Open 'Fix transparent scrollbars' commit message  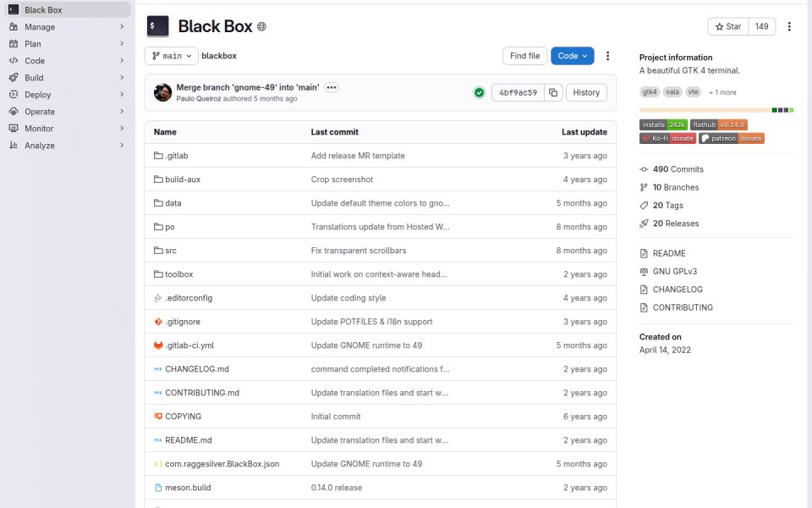pos(359,251)
